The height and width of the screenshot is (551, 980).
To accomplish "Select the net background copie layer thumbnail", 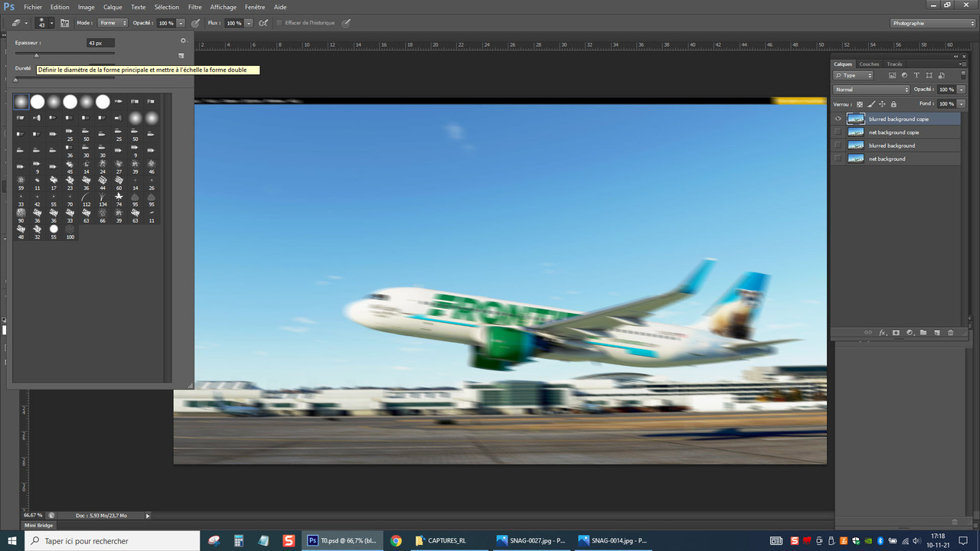I will point(855,132).
